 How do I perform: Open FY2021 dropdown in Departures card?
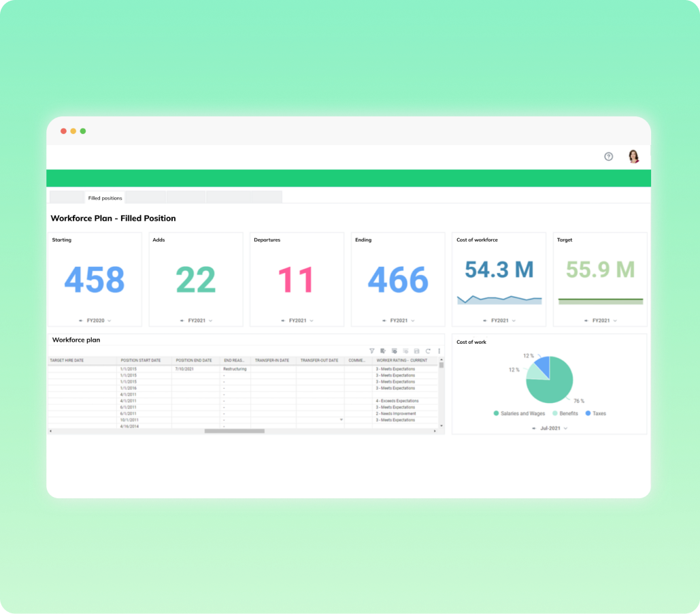click(297, 320)
